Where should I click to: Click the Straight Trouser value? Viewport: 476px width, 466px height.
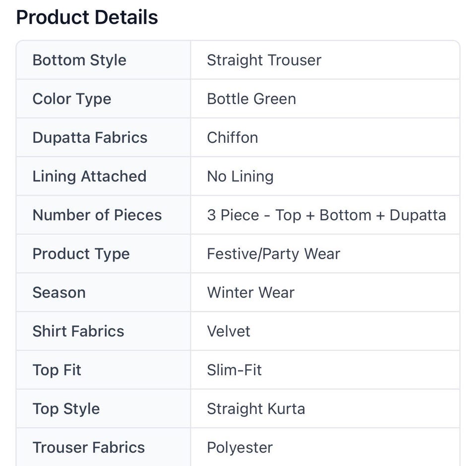pyautogui.click(x=264, y=60)
